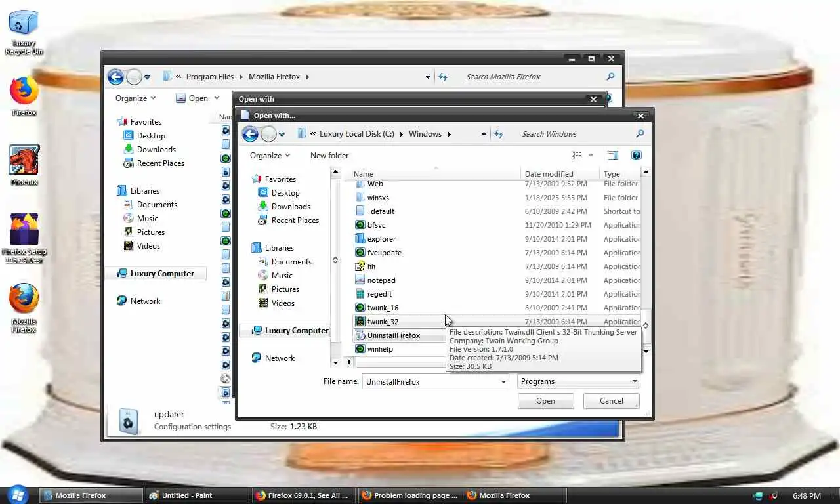The image size is (840, 504).
Task: Click New folder in dialog toolbar
Action: pyautogui.click(x=329, y=156)
